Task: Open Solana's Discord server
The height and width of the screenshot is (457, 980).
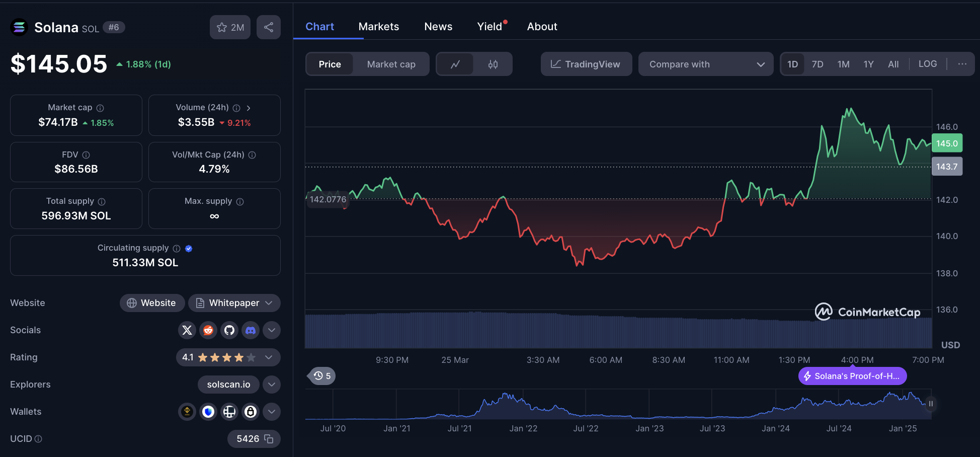Action: pos(251,330)
